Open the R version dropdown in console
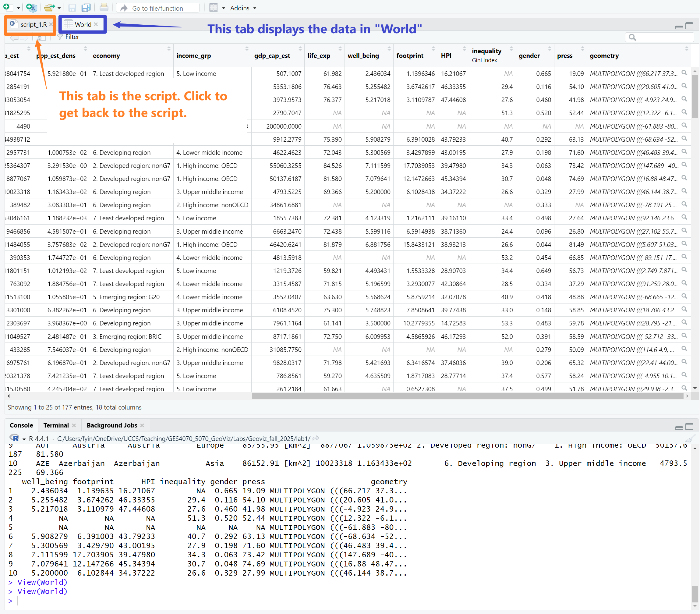Image resolution: width=700 pixels, height=614 pixels. pyautogui.click(x=24, y=439)
